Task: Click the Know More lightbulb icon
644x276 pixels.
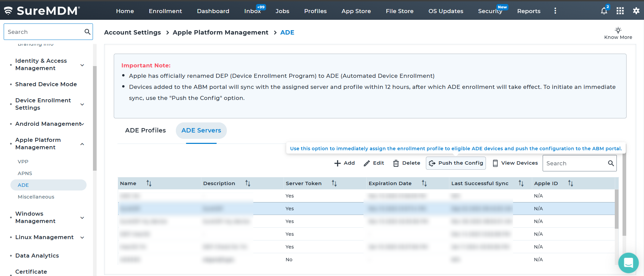Action: pyautogui.click(x=618, y=30)
